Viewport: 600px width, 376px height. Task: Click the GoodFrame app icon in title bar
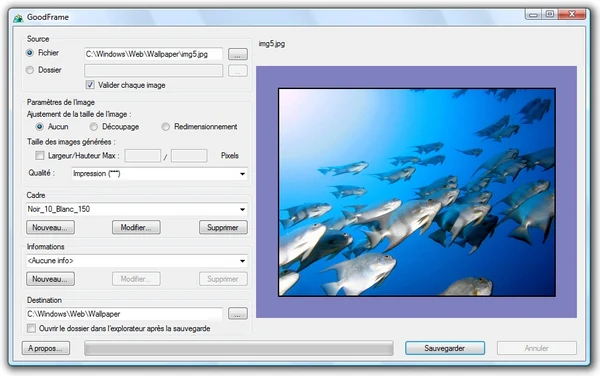18,18
